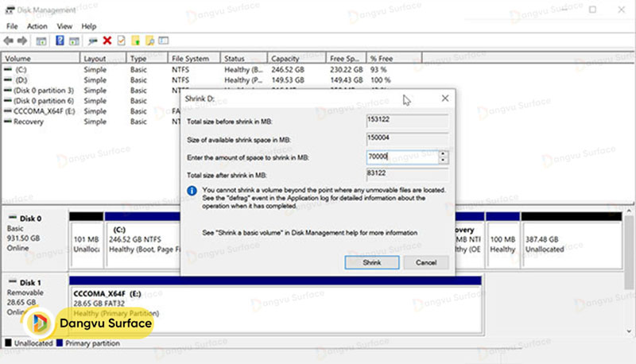Image resolution: width=636 pixels, height=364 pixels.
Task: Click the Primary partition legend swatch
Action: [x=60, y=343]
